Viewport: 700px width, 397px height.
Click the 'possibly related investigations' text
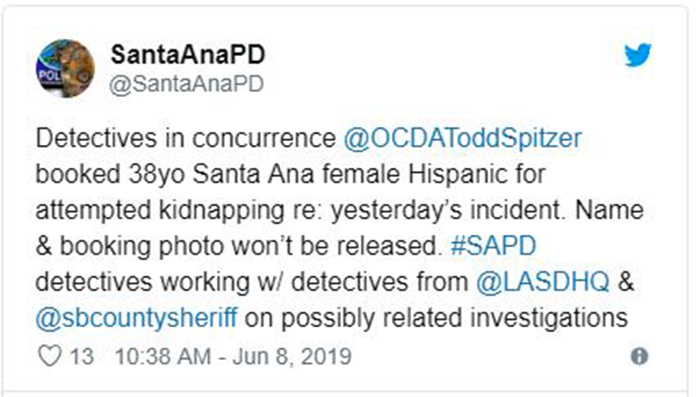point(454,318)
